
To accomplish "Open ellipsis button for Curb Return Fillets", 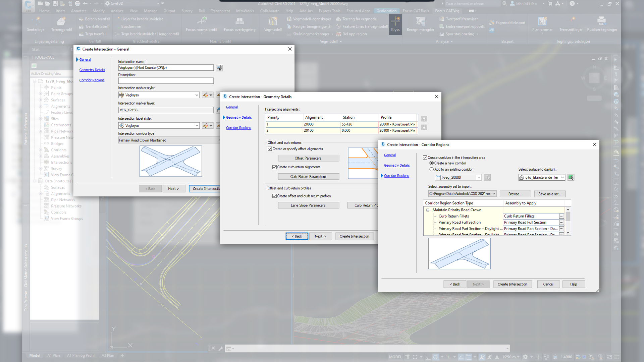I will pos(561,216).
